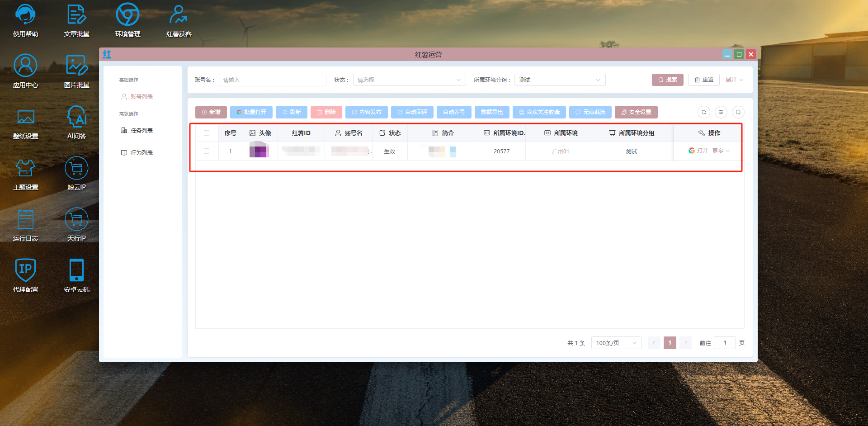The image size is (868, 426).
Task: Launch the 图片批量 desktop icon
Action: (76, 71)
